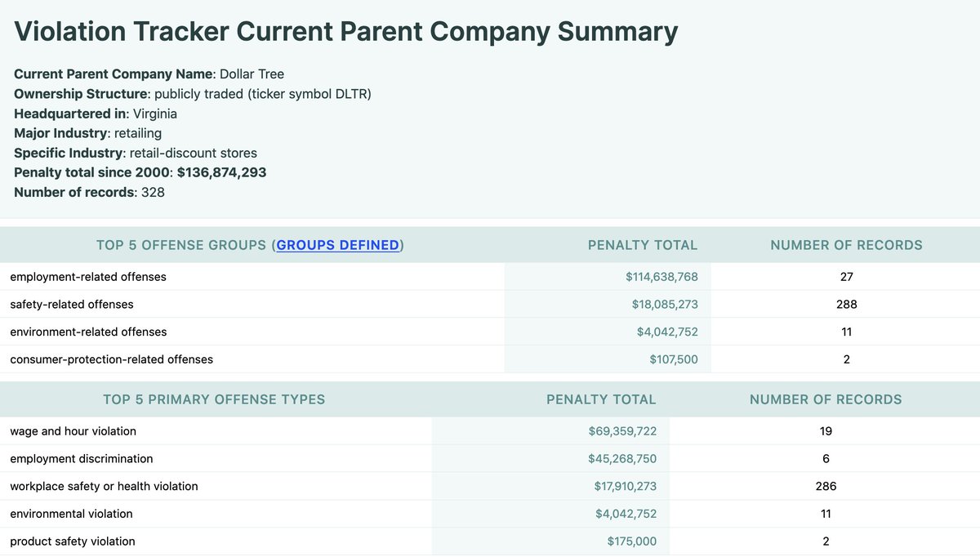
Task: Open the $18,085,273 safety-related penalty total
Action: [664, 305]
